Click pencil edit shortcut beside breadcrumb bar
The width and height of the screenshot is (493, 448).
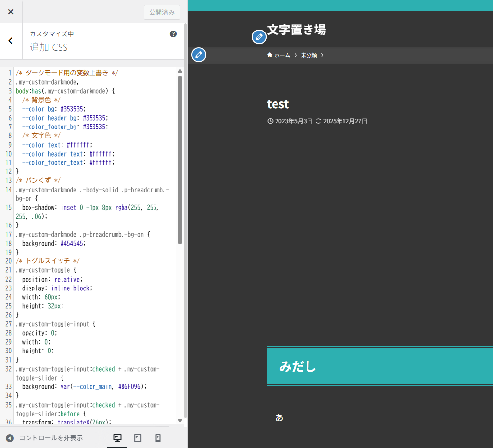click(198, 55)
